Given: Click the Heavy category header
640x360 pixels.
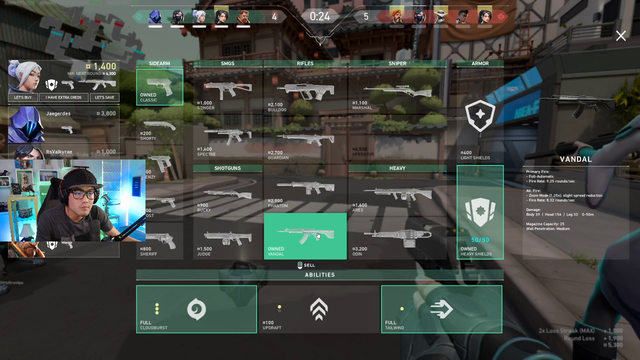Looking at the screenshot, I should [x=397, y=168].
